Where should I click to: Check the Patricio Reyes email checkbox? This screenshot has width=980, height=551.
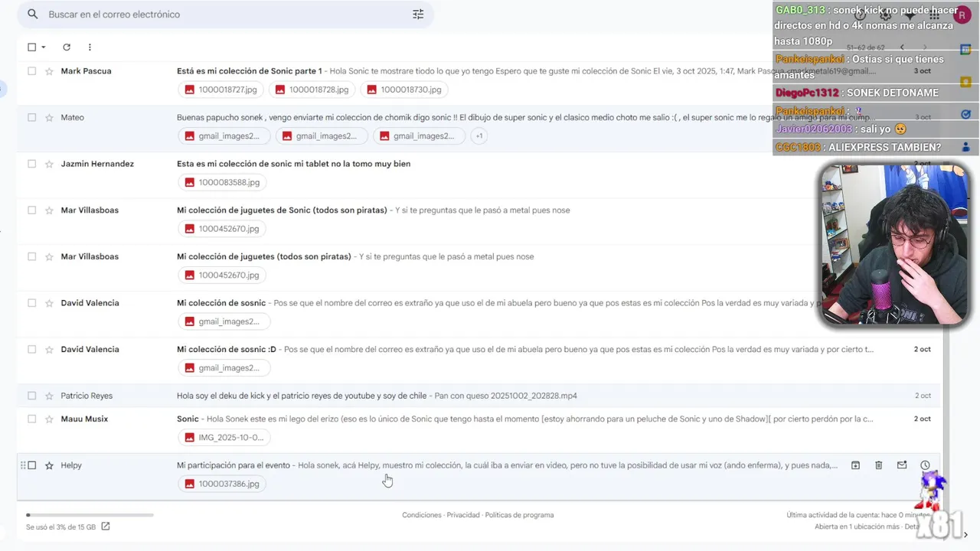point(31,396)
